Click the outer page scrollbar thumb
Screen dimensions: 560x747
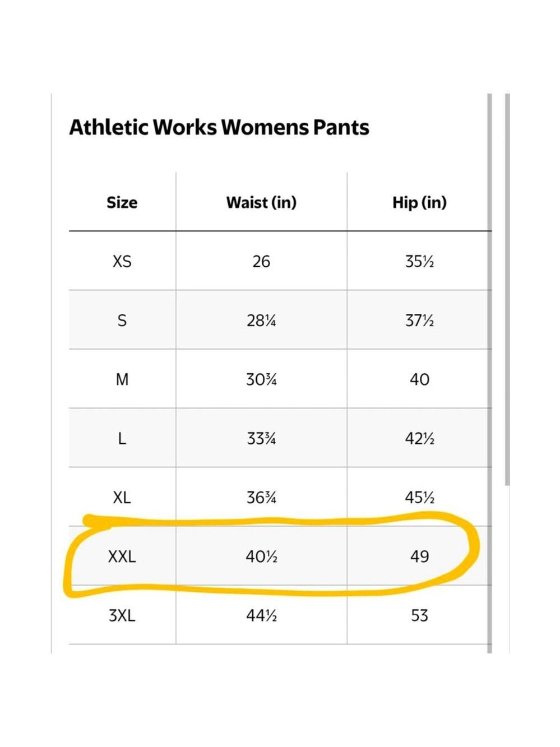pyautogui.click(x=507, y=289)
